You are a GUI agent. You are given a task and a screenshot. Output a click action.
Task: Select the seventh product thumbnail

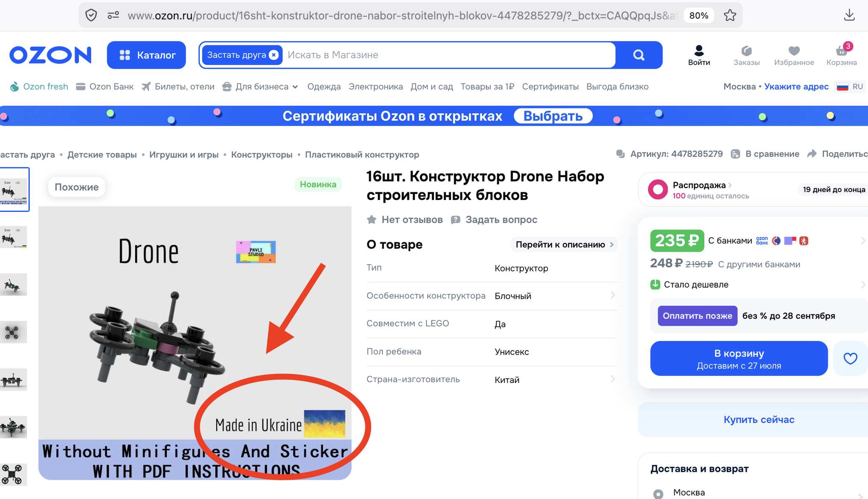click(14, 474)
